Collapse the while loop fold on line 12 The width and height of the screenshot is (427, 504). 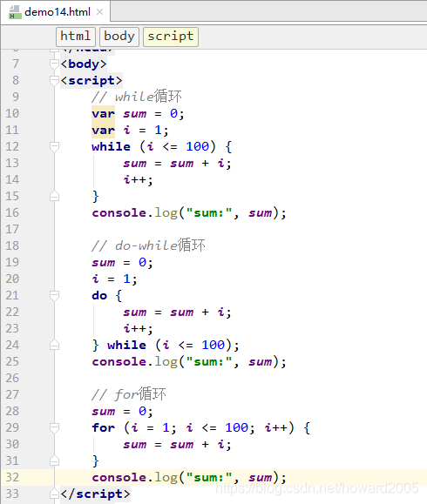click(54, 146)
